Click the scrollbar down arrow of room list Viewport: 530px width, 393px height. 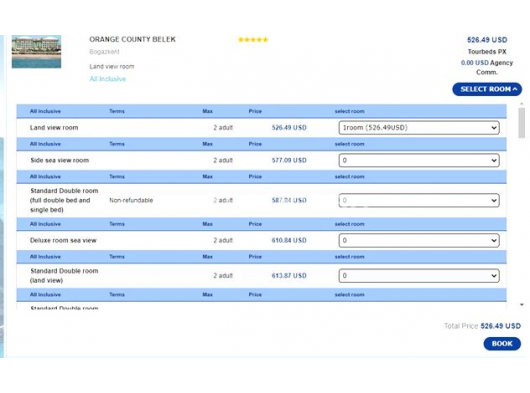522,305
